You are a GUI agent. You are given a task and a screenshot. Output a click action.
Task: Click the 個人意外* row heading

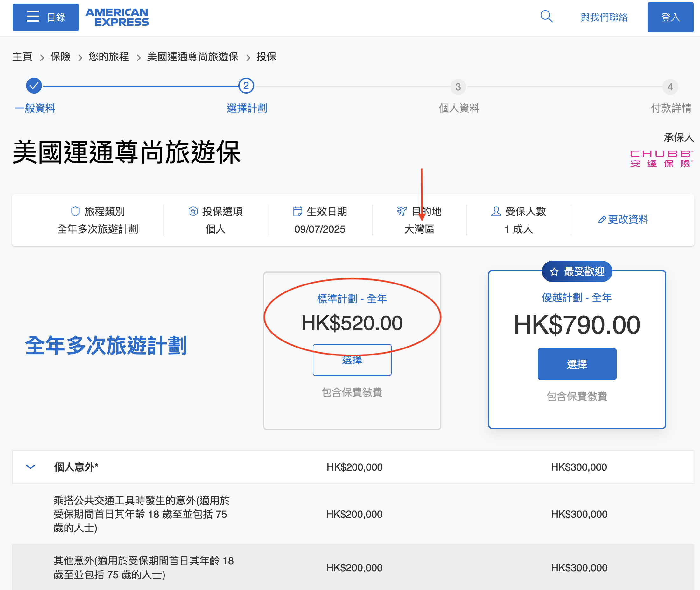pyautogui.click(x=76, y=467)
